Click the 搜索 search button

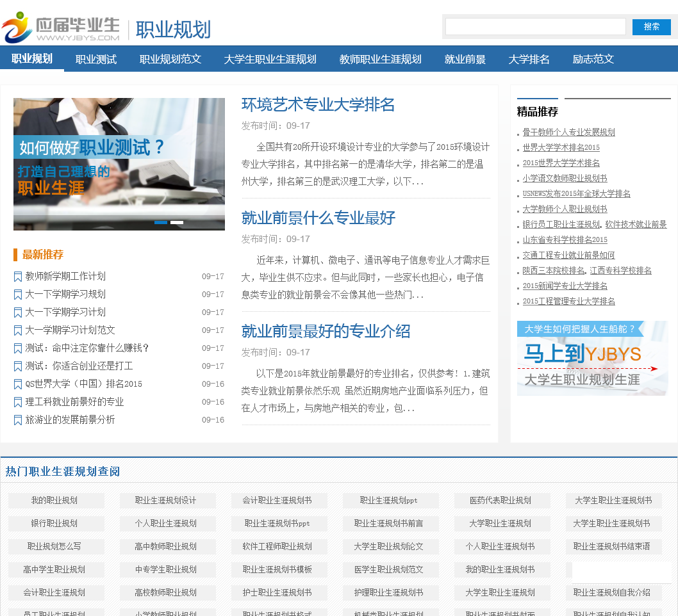(651, 27)
